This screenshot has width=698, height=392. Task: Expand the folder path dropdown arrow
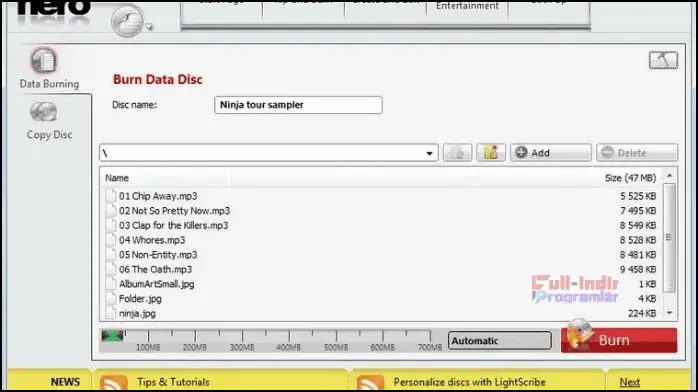(429, 153)
